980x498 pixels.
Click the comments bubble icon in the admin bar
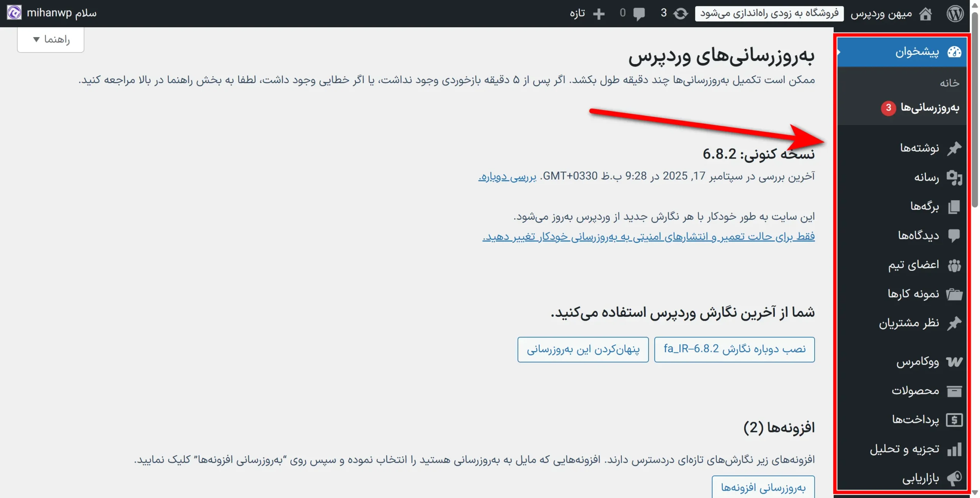[639, 14]
